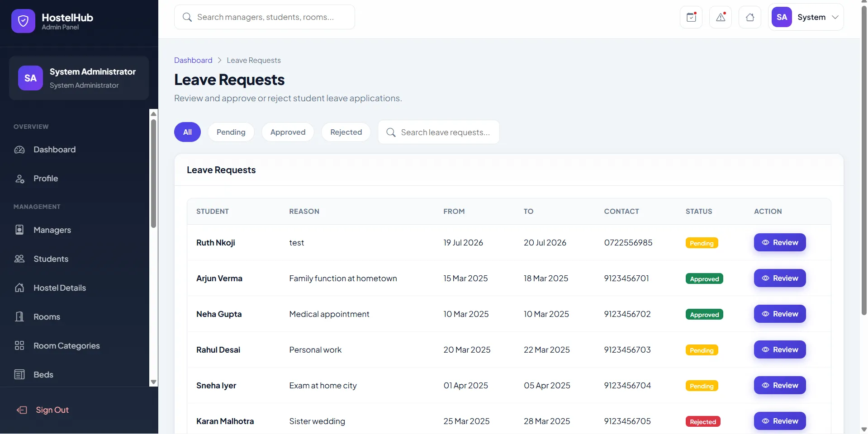
Task: Open the System user dropdown menu
Action: pyautogui.click(x=806, y=17)
